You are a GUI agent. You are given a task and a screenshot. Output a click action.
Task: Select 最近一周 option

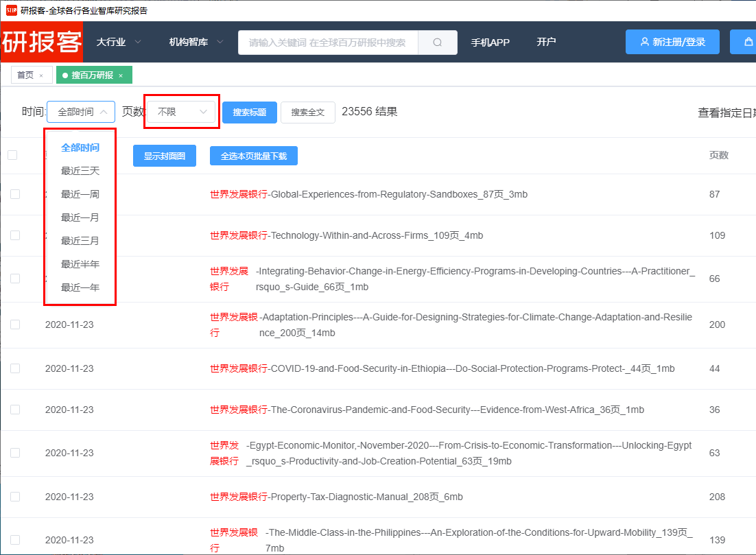pos(80,194)
